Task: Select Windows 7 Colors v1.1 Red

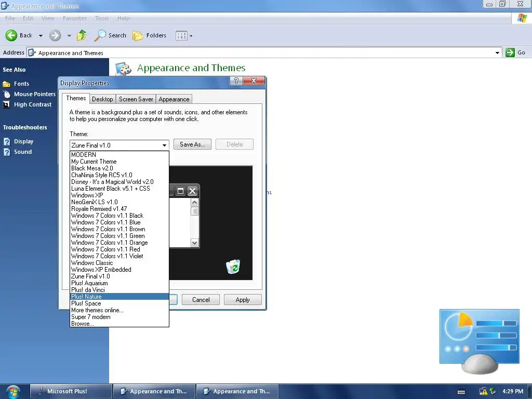Action: [x=119, y=249]
